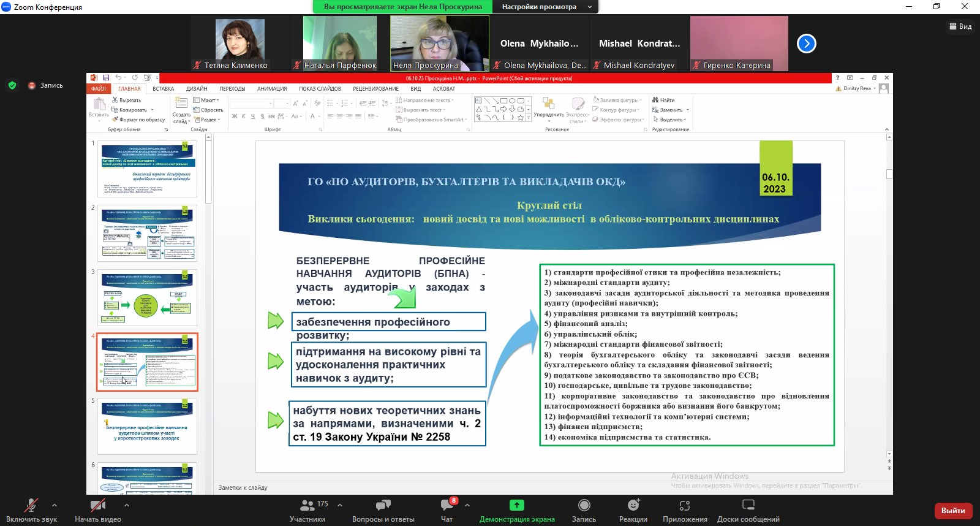Open the Чат panel
The width and height of the screenshot is (980, 526).
pyautogui.click(x=447, y=510)
